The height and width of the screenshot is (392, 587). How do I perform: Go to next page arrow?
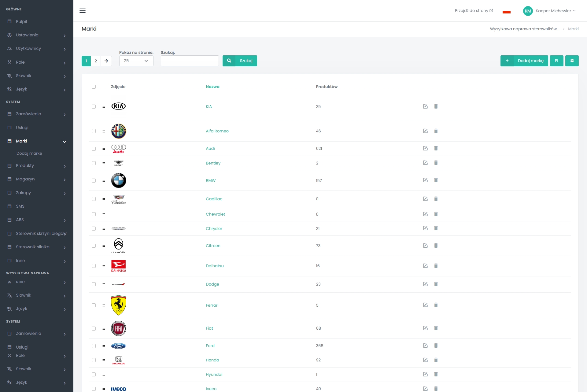(x=106, y=61)
